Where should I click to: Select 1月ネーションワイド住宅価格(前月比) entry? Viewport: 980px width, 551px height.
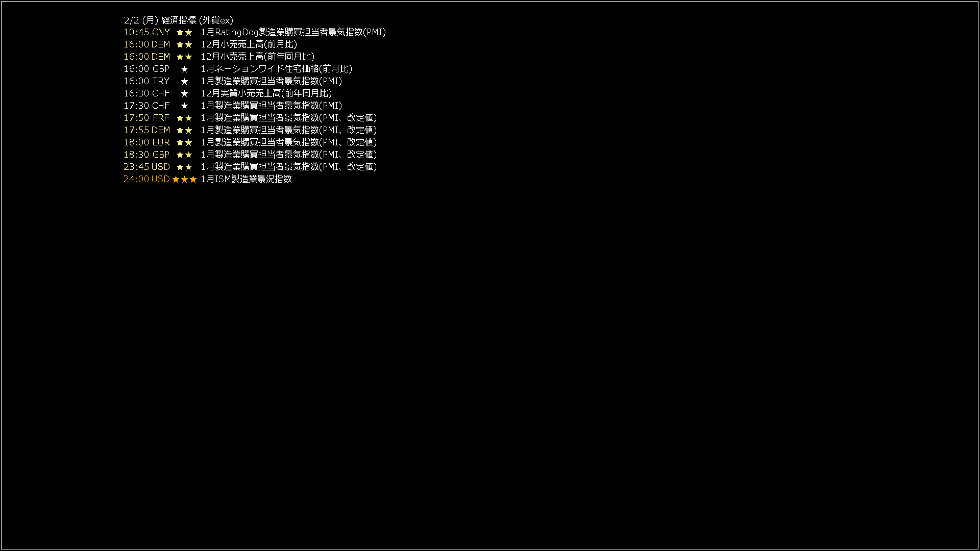276,69
